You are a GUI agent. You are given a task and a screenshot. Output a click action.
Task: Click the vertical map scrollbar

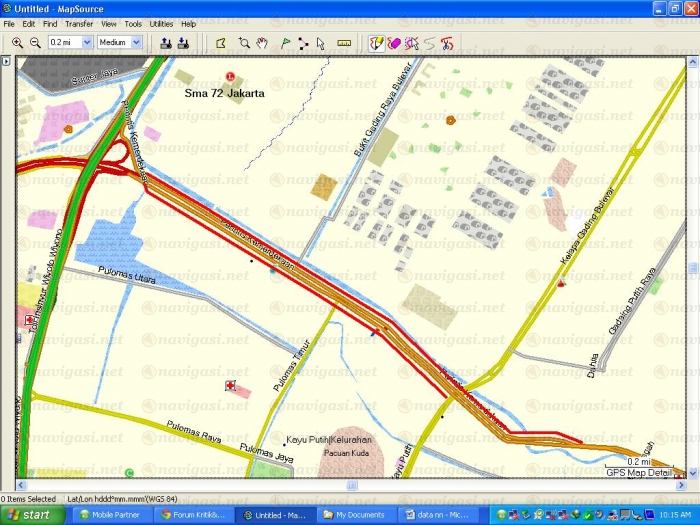point(693,270)
